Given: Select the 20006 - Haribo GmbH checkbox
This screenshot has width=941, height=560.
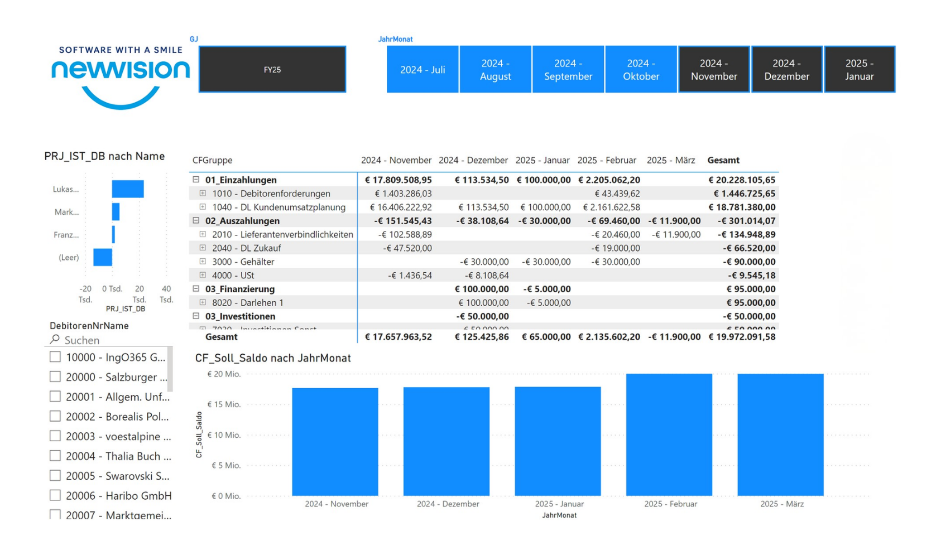Looking at the screenshot, I should [55, 494].
